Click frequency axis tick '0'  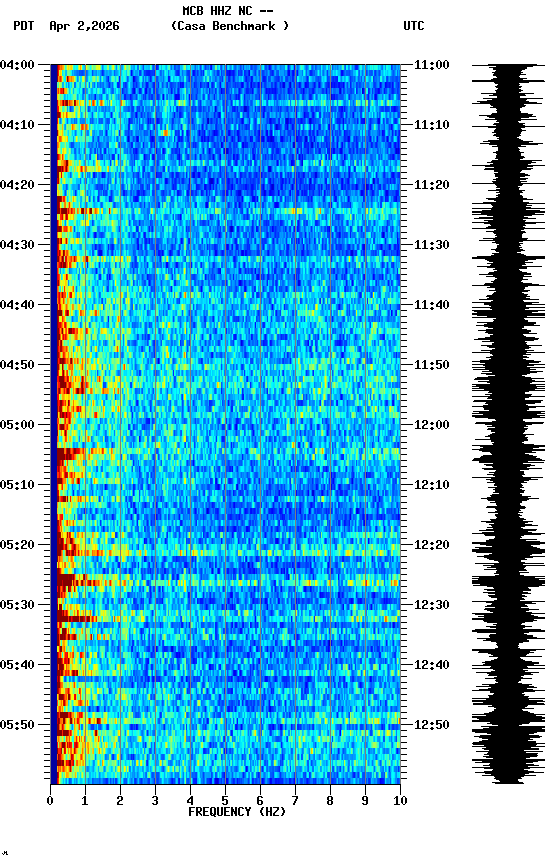tap(50, 801)
